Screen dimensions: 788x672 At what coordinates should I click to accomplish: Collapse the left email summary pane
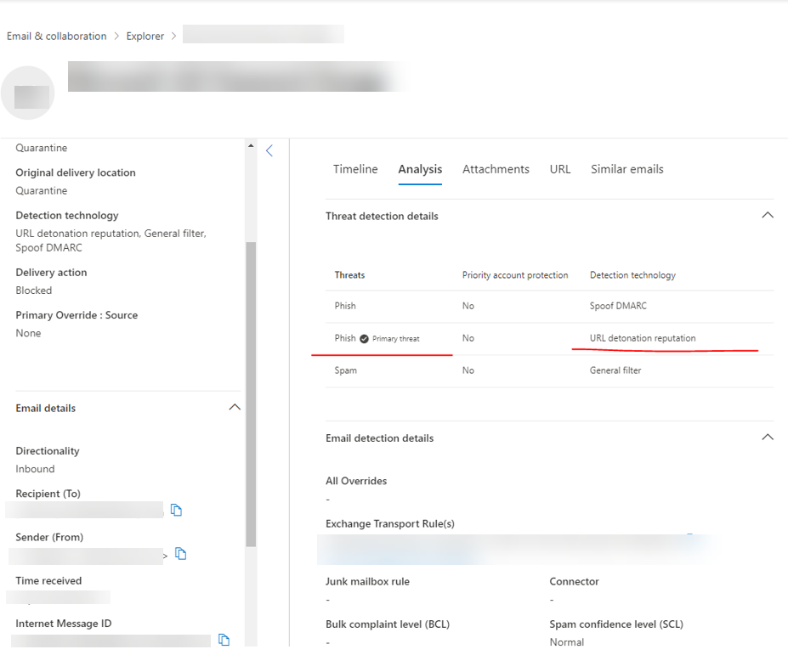(x=269, y=150)
